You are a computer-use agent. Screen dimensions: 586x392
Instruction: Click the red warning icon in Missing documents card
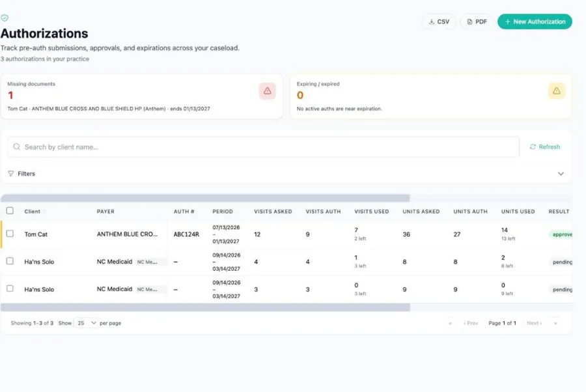tap(267, 91)
